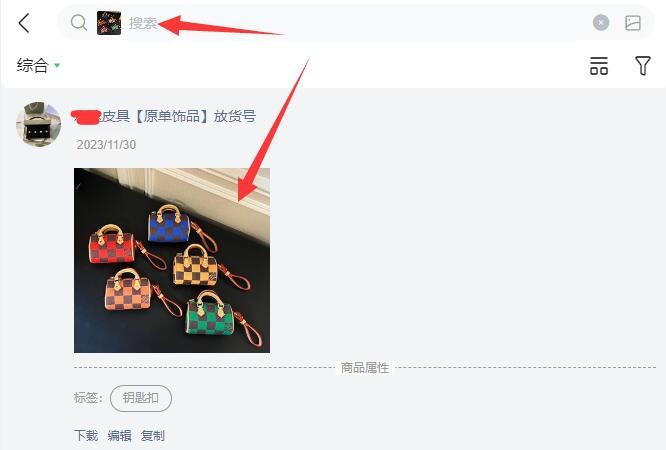This screenshot has width=666, height=450.
Task: Open the filter funnel icon
Action: point(643,66)
